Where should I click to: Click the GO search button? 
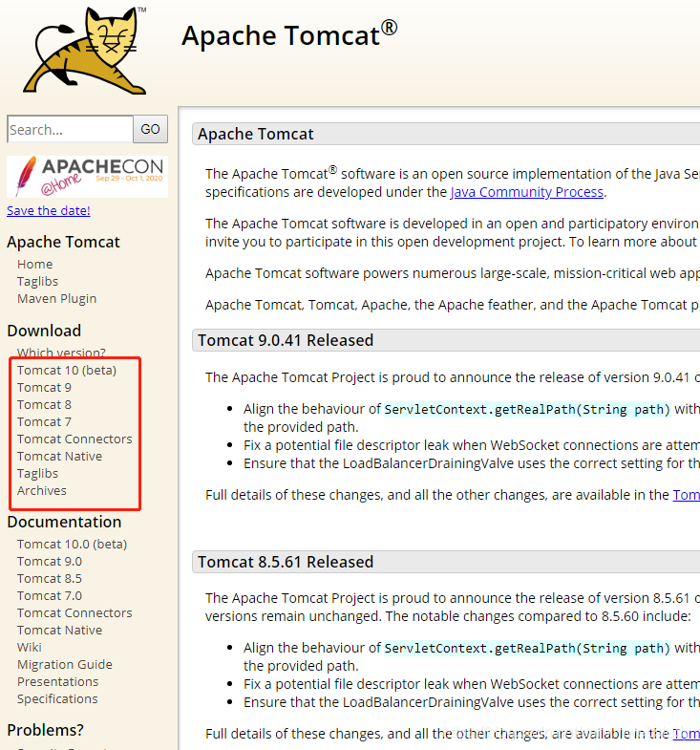click(150, 129)
